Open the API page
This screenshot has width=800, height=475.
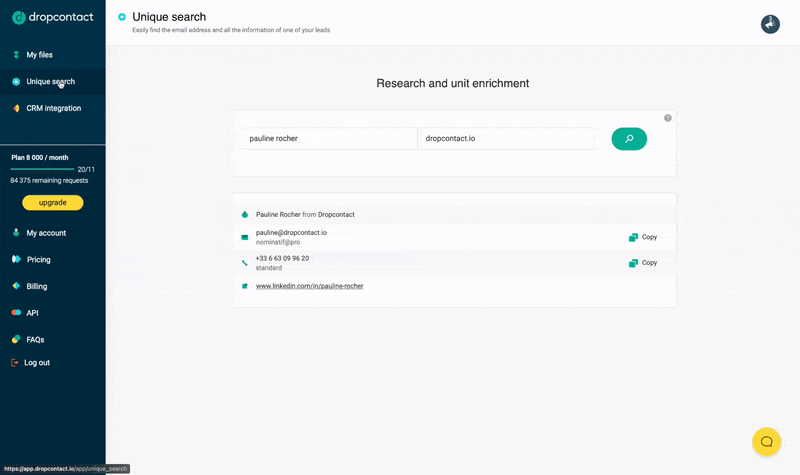32,313
